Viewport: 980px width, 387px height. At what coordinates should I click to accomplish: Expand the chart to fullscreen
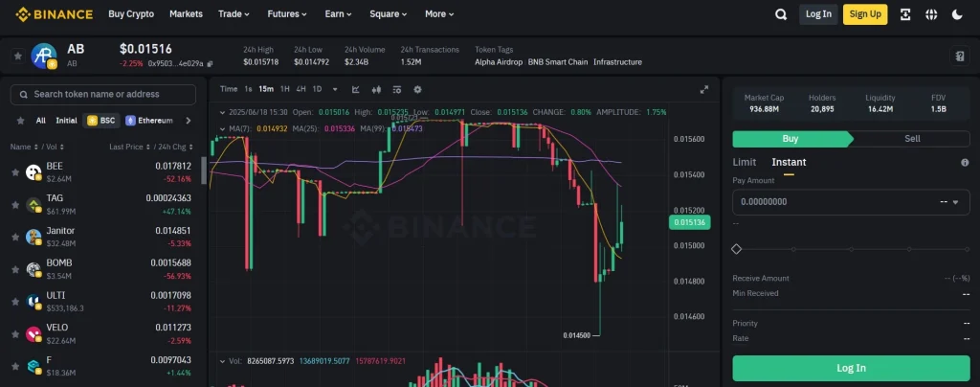pos(704,89)
